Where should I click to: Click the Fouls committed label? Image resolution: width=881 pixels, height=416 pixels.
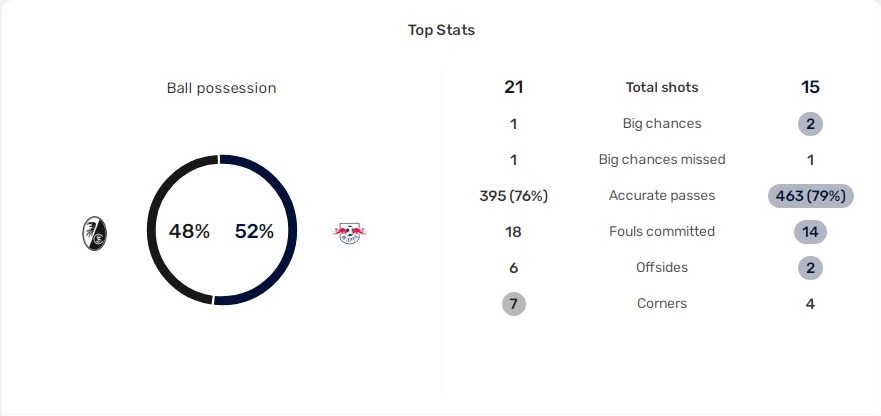[662, 232]
